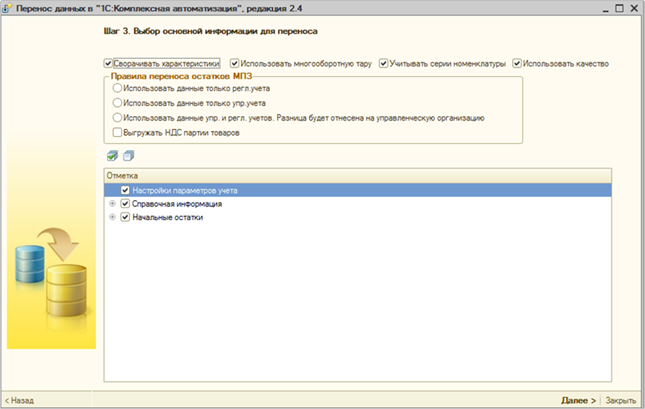Choose 'Использовать данные только упр.учета' option
The image size is (645, 409).
(x=119, y=102)
